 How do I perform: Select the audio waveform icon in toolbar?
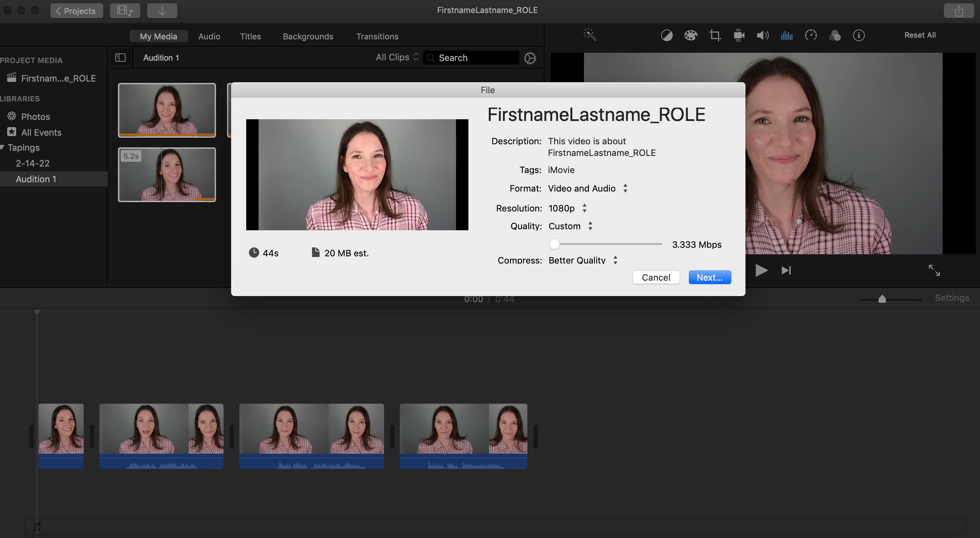point(786,35)
